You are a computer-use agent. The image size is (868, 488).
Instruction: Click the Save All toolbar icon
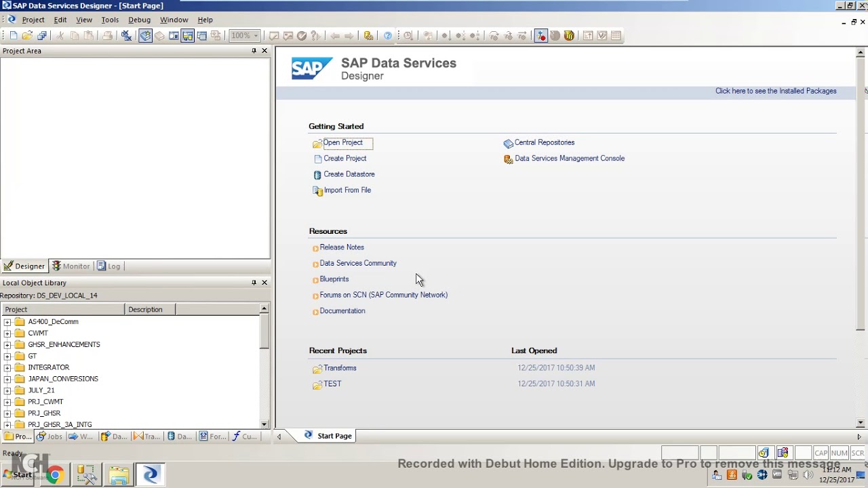point(42,36)
